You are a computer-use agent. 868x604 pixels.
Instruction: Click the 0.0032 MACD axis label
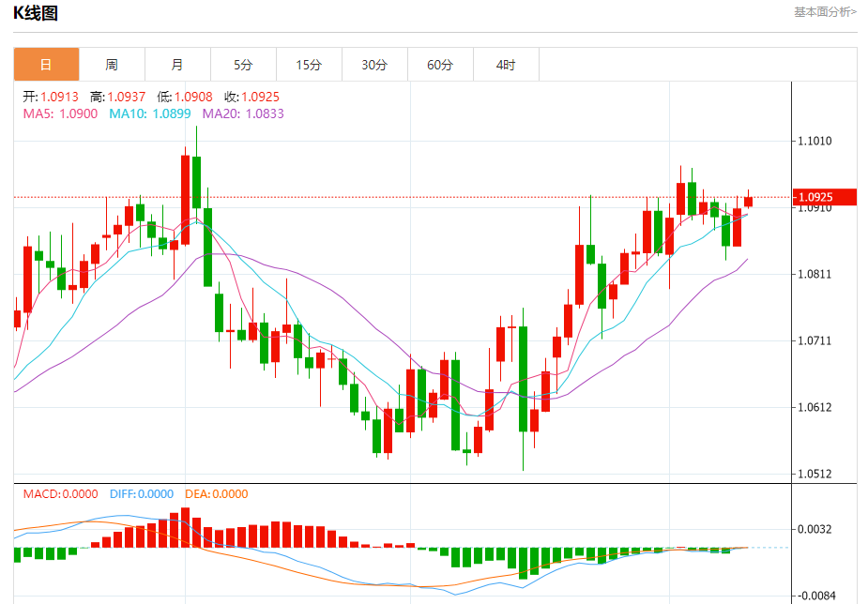[x=815, y=529]
